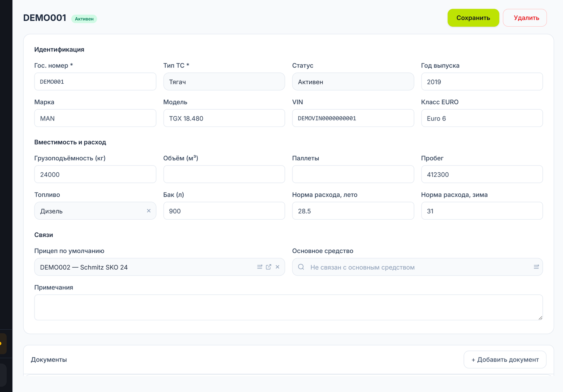Click + Добавить документ button
This screenshot has width=563, height=392.
[x=505, y=360]
